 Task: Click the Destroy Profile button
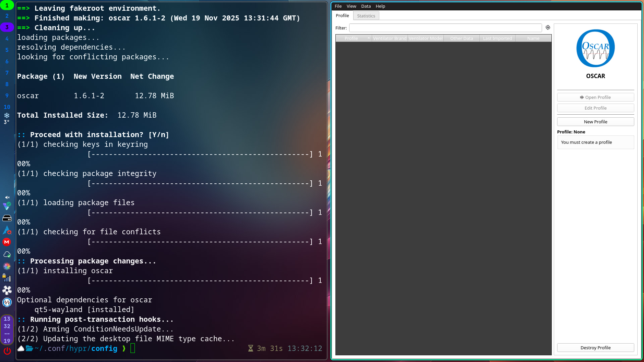coord(595,348)
